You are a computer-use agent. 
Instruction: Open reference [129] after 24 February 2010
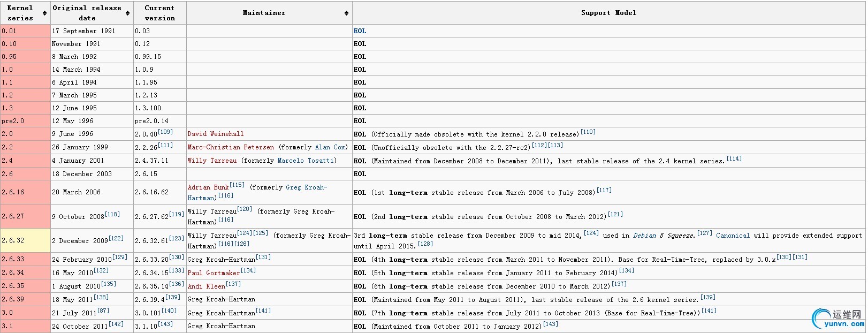(120, 257)
